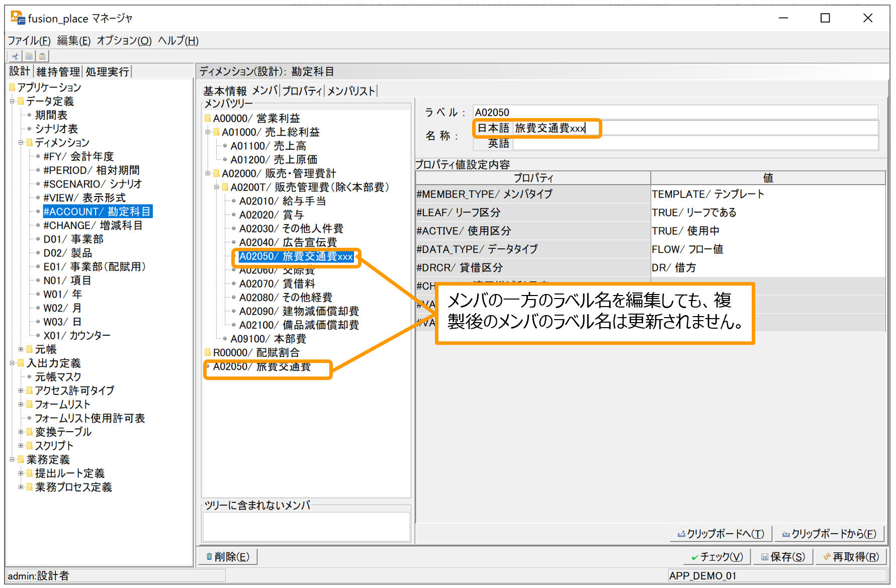Click the 変換テーブル folder icon

point(30,432)
